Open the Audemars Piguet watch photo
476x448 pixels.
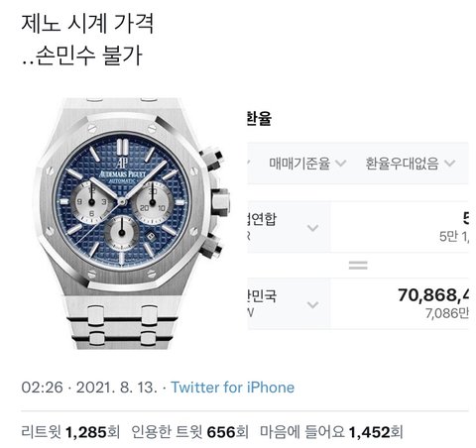[132, 223]
